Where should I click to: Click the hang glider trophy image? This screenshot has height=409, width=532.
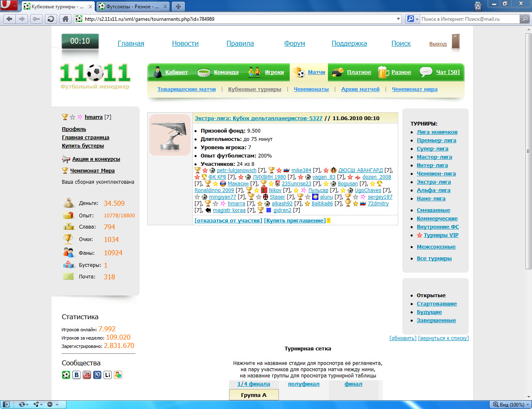170,135
